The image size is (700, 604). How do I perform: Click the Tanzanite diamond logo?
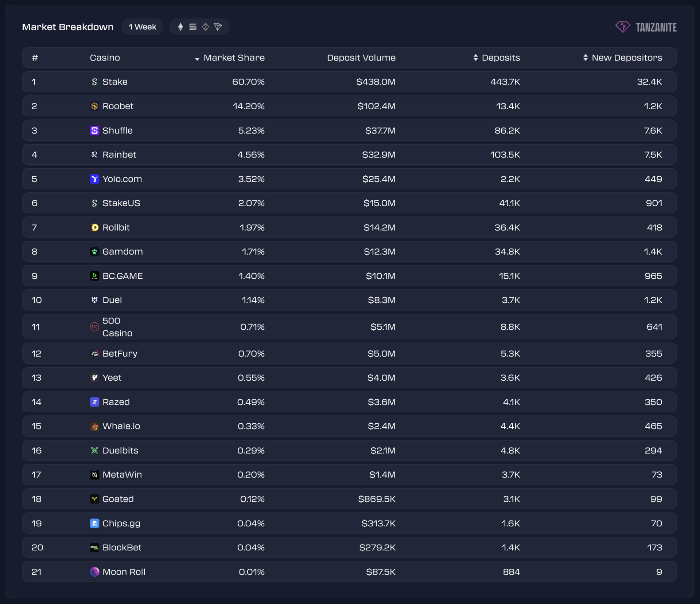coord(623,27)
